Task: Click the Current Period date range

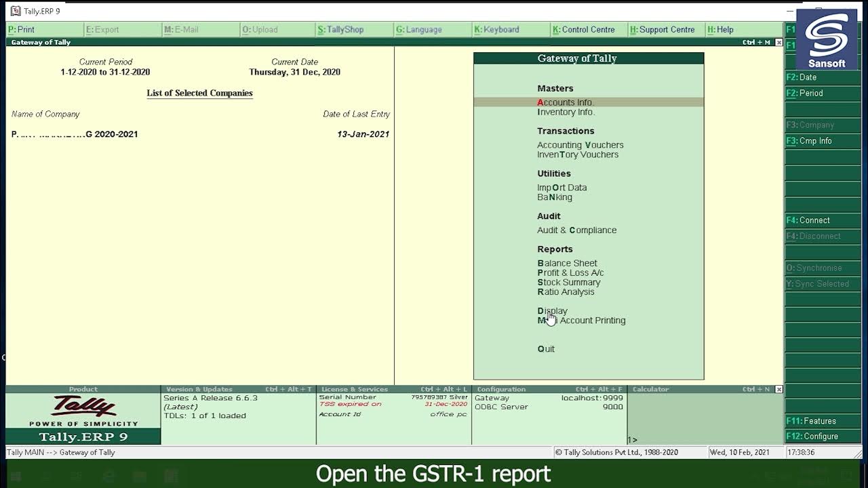Action: tap(105, 72)
